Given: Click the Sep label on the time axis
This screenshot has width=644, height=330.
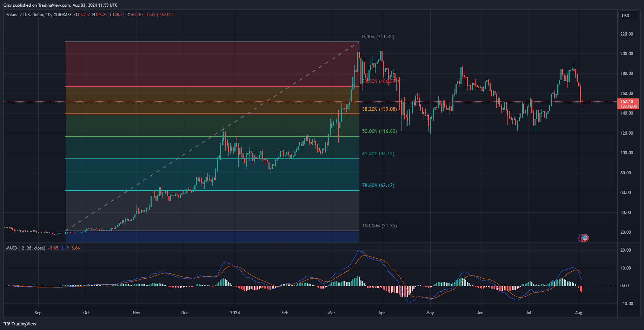Looking at the screenshot, I should click(38, 313).
